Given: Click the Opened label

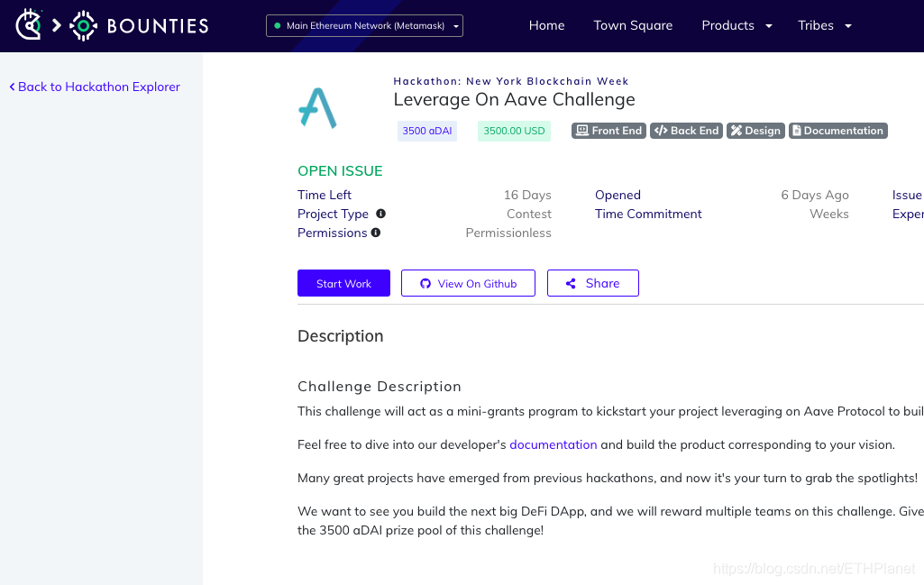Looking at the screenshot, I should [618, 195].
